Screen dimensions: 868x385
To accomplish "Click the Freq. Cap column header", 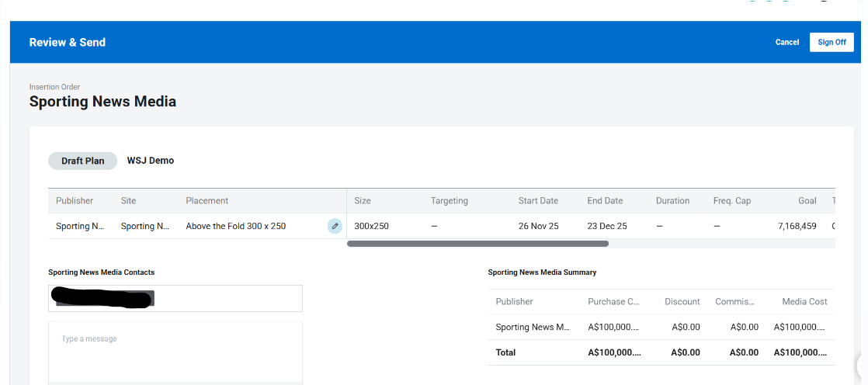I will [x=731, y=200].
